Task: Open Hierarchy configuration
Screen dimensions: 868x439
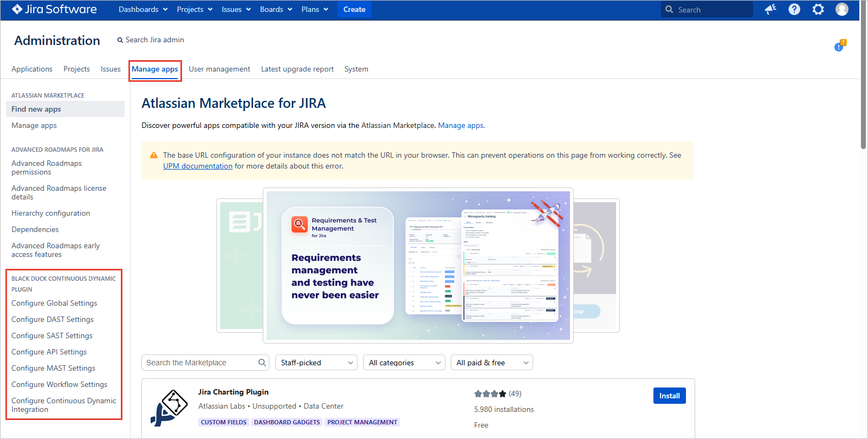Action: (51, 213)
